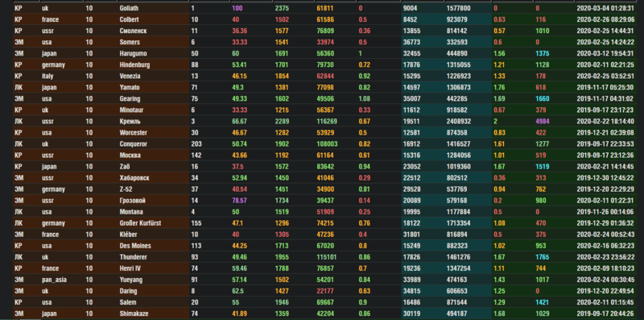The image size is (644, 320).
Task: Click the Colbert ship name
Action: (129, 19)
